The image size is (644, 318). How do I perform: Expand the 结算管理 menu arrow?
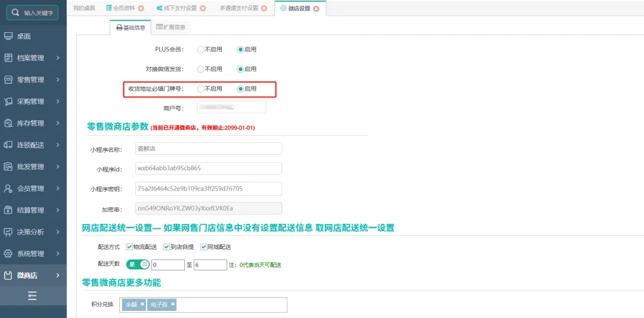click(58, 210)
